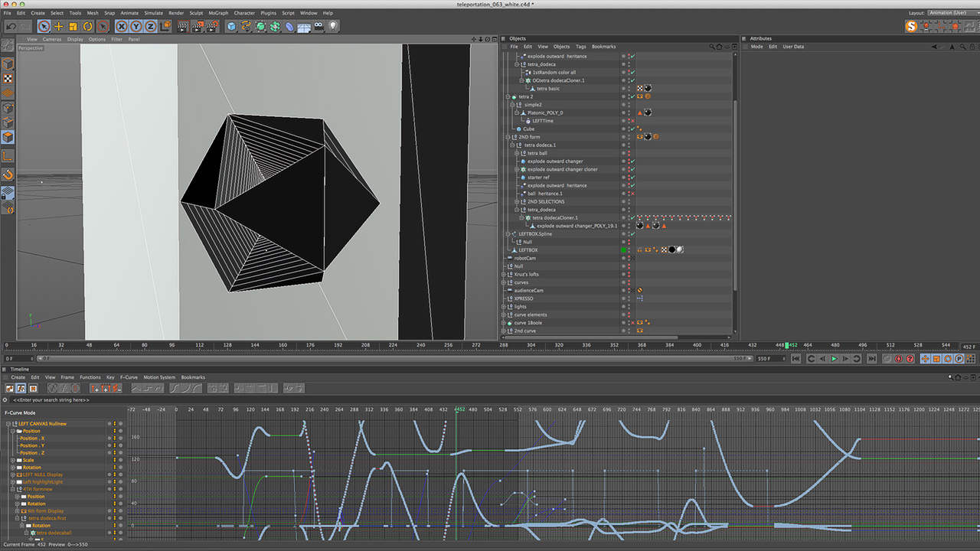This screenshot has height=551, width=980.
Task: Toggle the Z axis lock
Action: point(150,26)
